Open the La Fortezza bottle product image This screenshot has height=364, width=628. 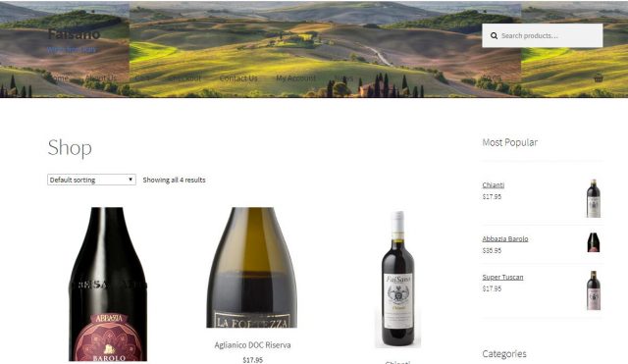pyautogui.click(x=252, y=268)
